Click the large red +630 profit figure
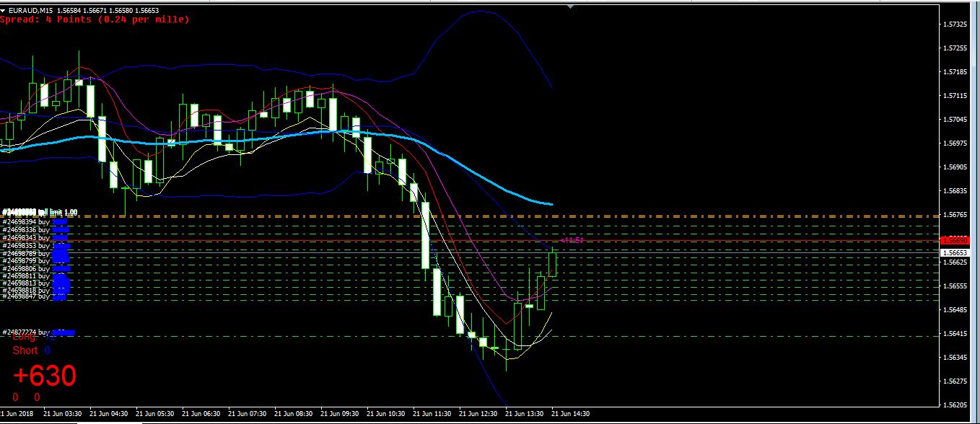The image size is (980, 424). coord(45,376)
